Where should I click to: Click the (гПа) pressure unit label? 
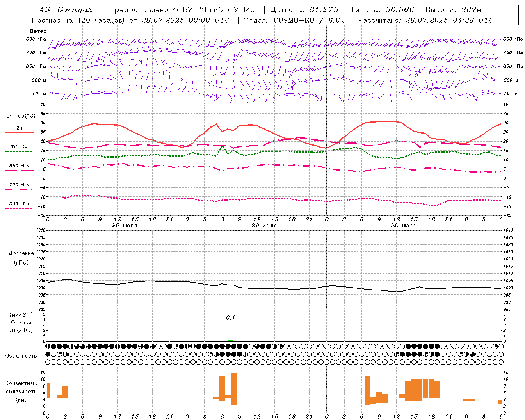[x=21, y=263]
